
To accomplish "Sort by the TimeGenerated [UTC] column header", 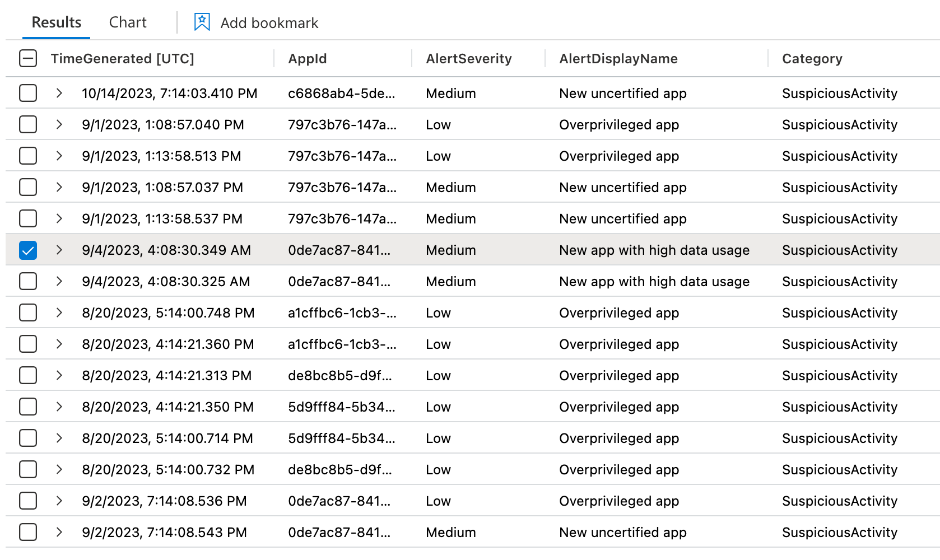I will point(122,59).
